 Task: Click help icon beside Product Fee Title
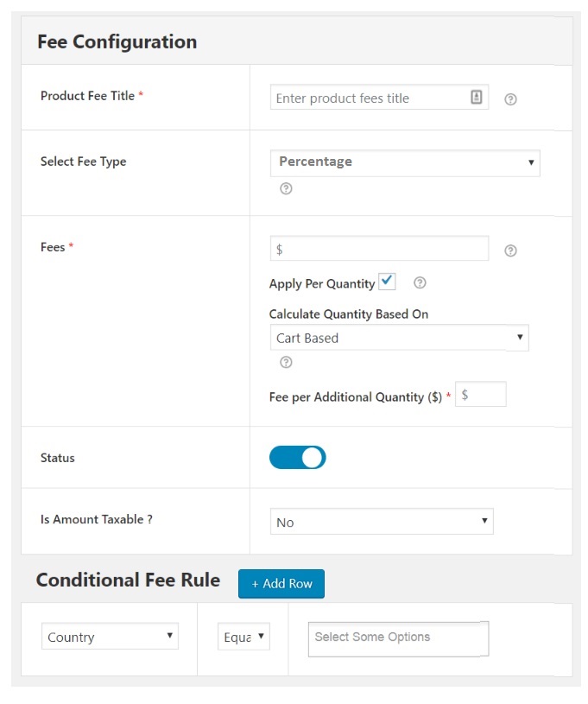[510, 99]
